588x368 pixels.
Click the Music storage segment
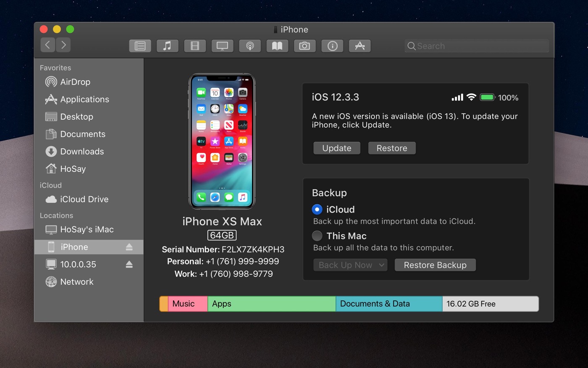coord(188,304)
